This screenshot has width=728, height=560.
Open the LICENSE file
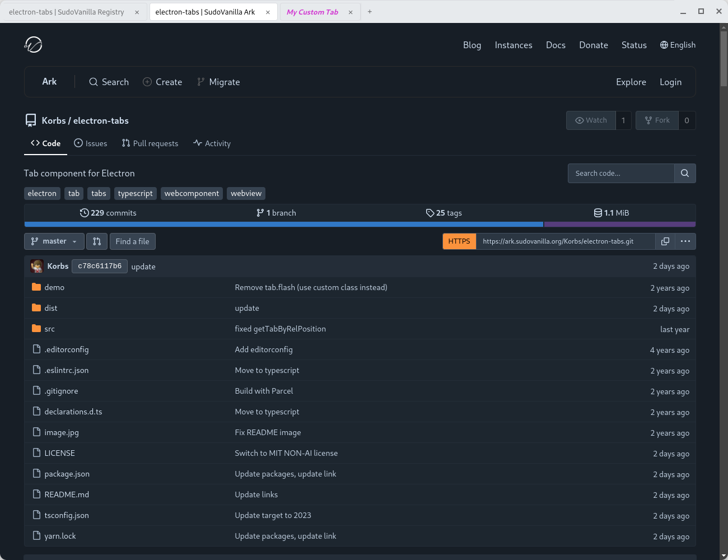(x=59, y=453)
